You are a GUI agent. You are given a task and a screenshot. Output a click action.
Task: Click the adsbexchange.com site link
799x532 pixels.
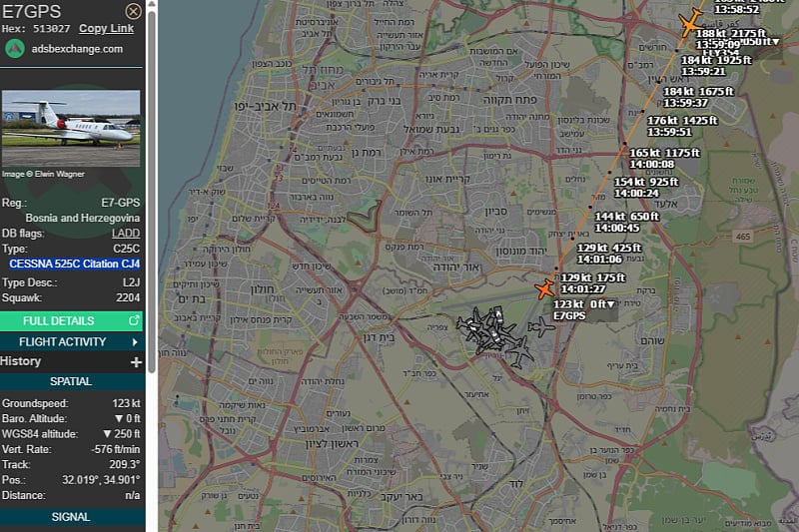click(76, 49)
